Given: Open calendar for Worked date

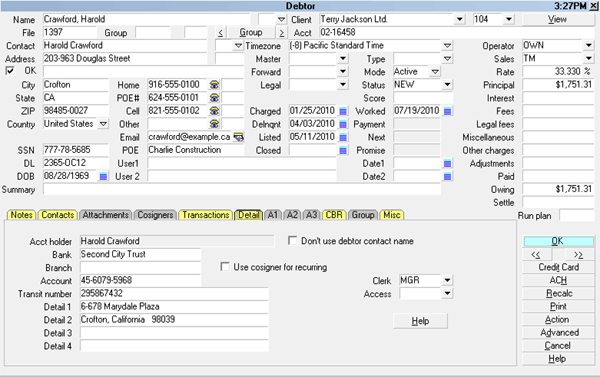Looking at the screenshot, I should [447, 111].
